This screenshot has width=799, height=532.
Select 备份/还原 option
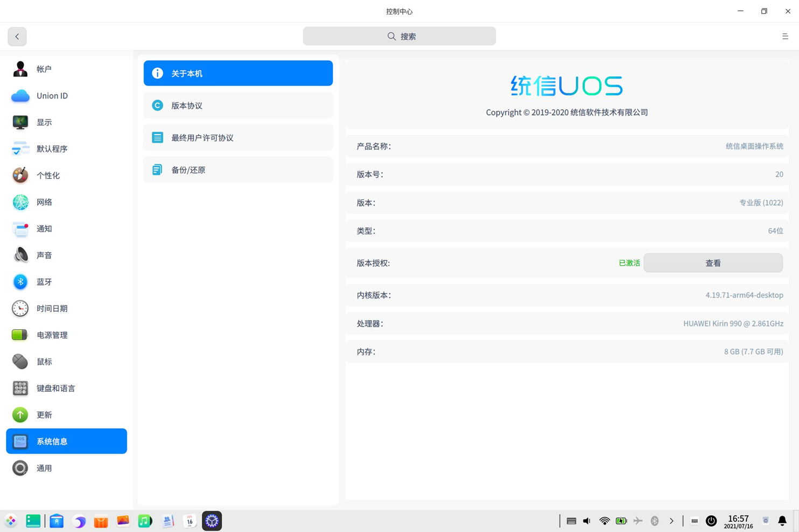238,170
